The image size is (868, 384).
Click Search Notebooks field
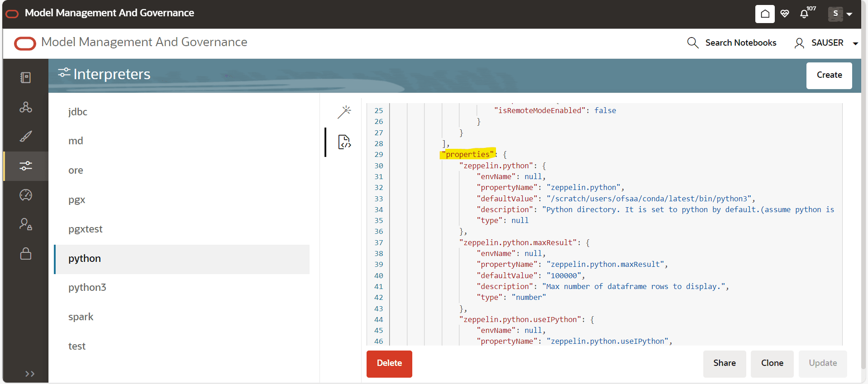(x=741, y=43)
